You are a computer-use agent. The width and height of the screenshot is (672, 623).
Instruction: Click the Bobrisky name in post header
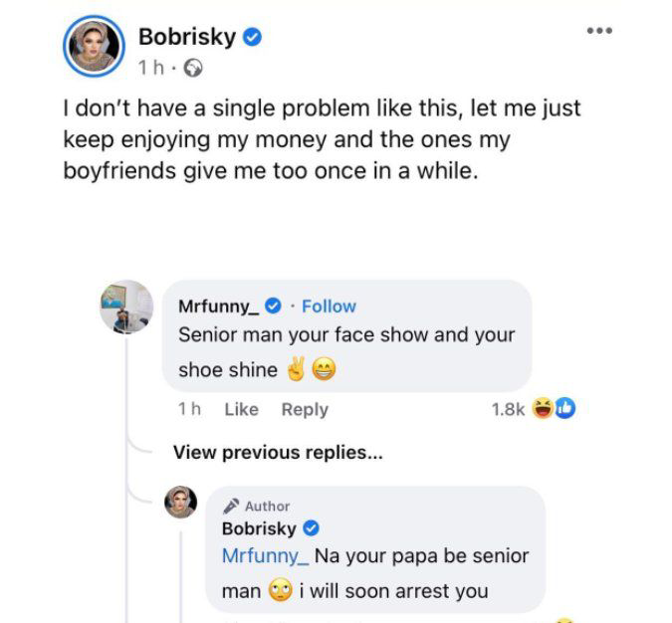[187, 37]
